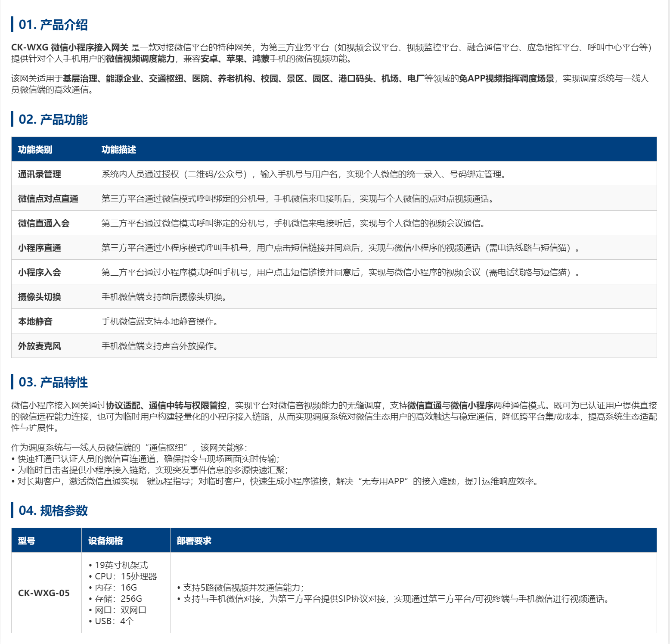This screenshot has width=670, height=644.
Task: Click the "02. 产品功能" section heading
Action: tap(53, 119)
